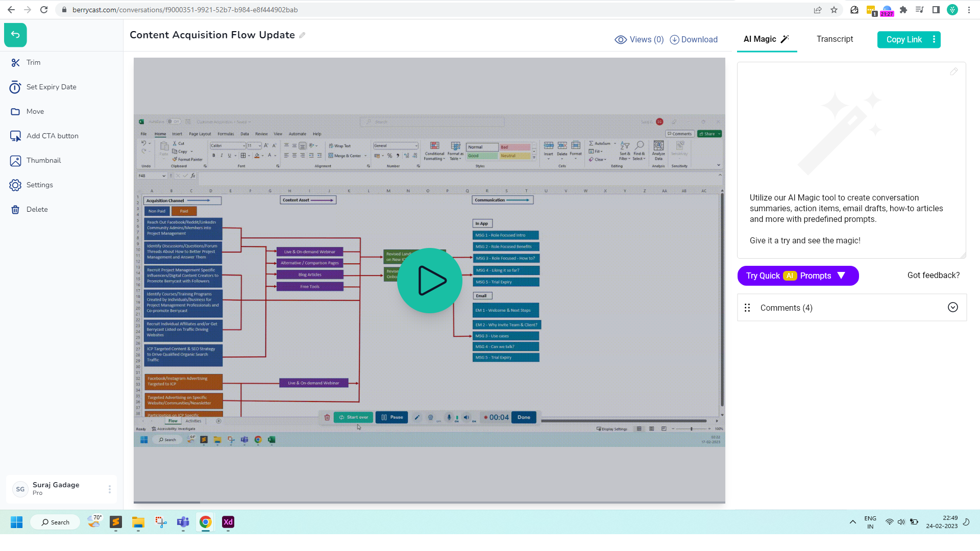Viewport: 980px width, 551px height.
Task: Open the Try Quick AI Prompts dropdown
Action: tap(798, 276)
